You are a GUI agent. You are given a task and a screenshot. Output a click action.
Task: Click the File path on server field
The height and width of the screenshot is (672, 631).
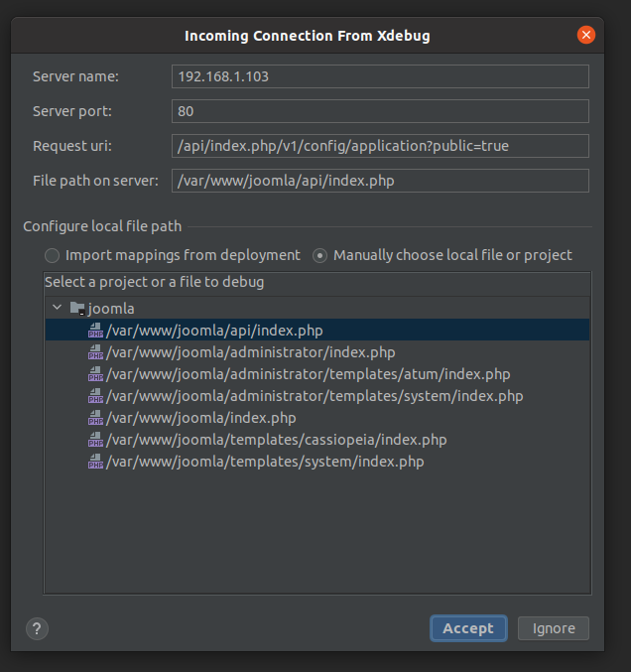(x=380, y=181)
